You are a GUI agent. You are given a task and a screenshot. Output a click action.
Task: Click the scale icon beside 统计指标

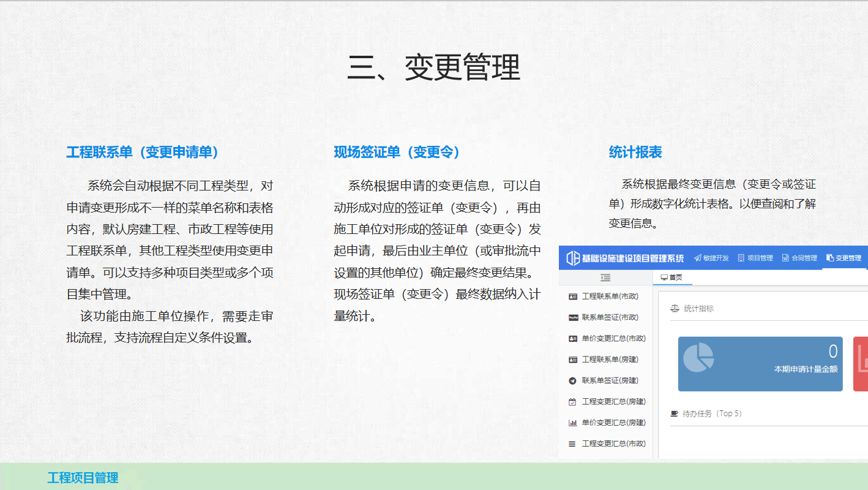tap(675, 309)
